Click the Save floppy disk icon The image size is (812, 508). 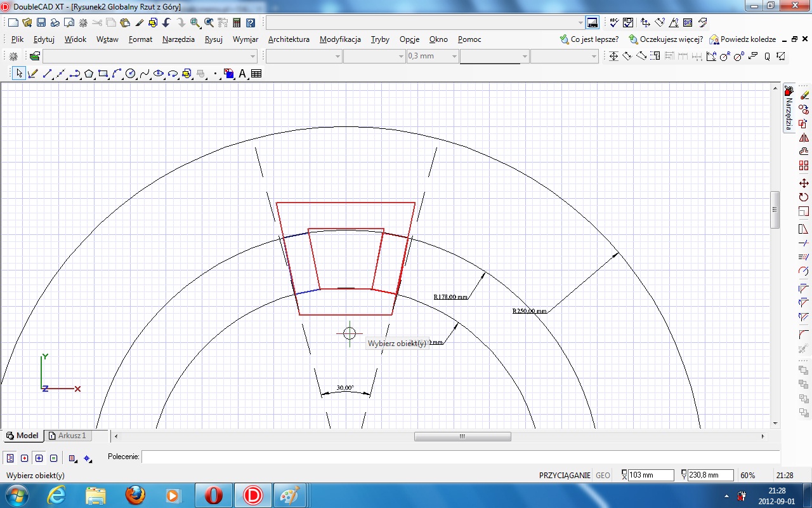[41, 23]
